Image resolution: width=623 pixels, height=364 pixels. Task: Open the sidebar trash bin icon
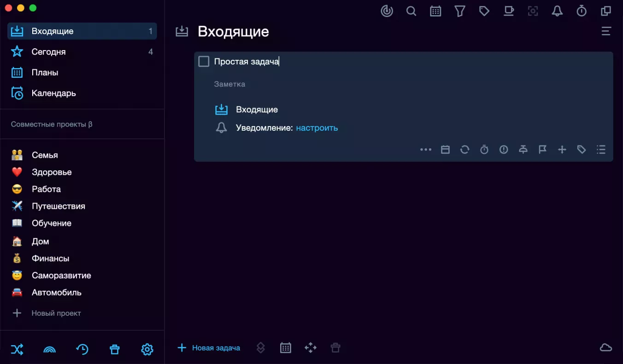tap(115, 350)
